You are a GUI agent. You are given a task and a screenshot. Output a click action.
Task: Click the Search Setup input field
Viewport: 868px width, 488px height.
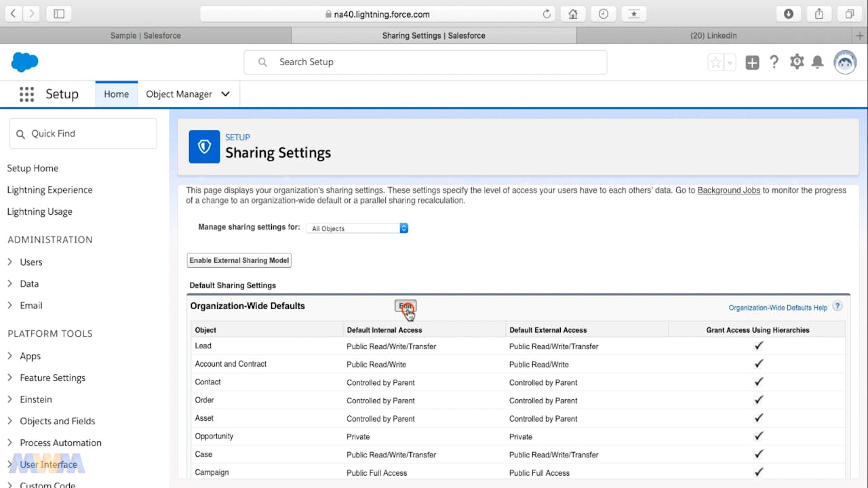tap(434, 62)
